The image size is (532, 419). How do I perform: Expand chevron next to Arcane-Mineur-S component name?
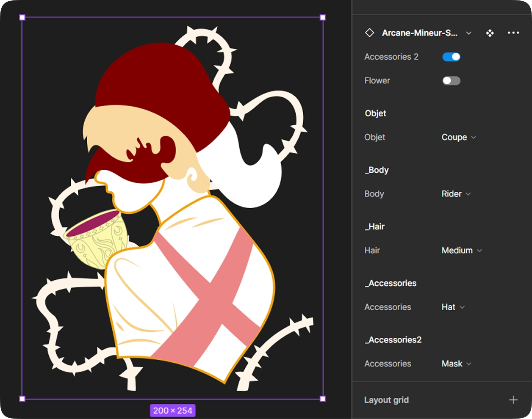469,33
